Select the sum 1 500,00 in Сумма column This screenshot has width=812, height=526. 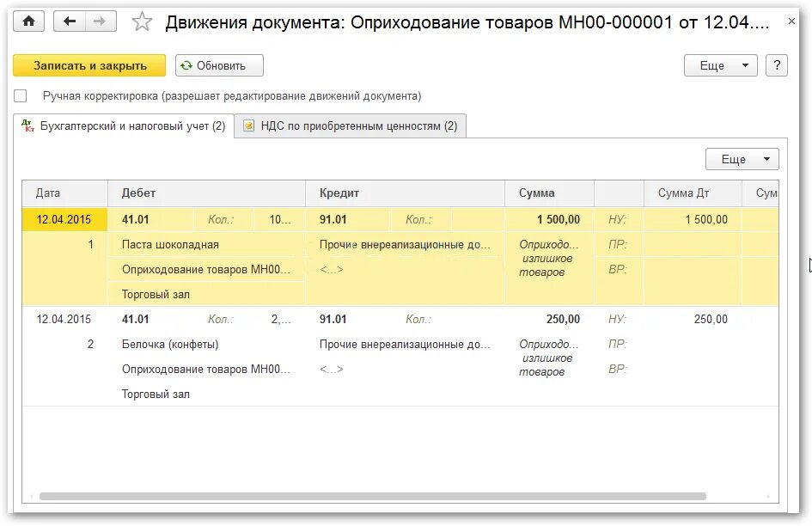[549, 220]
